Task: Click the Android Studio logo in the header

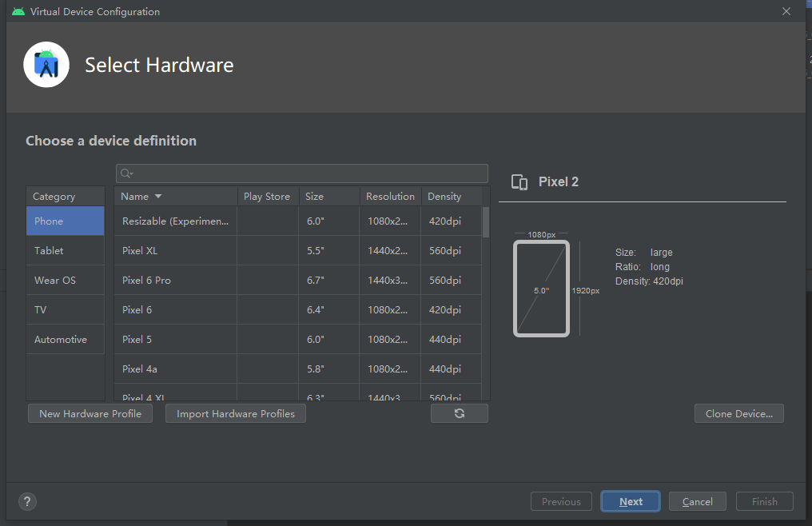Action: point(46,65)
